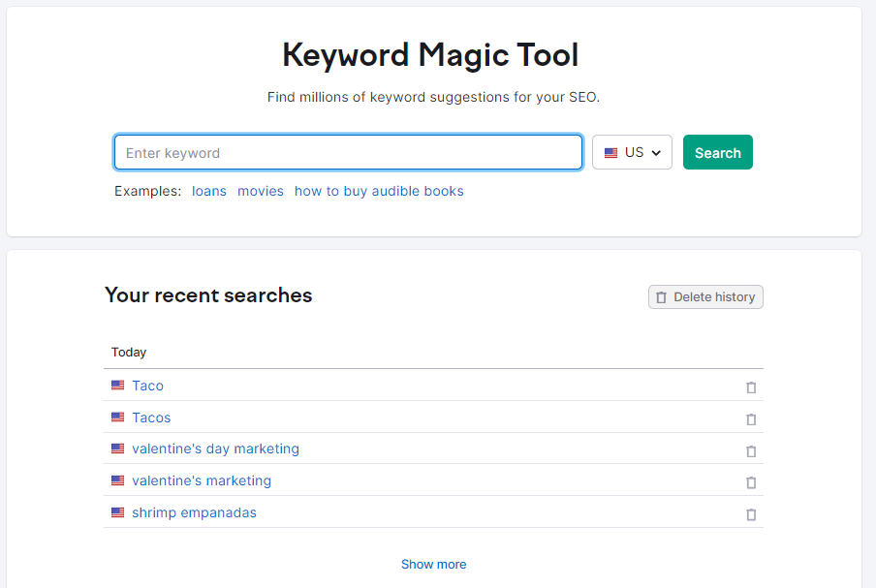Remove "Tacos" from search history
The height and width of the screenshot is (588, 876).
(x=751, y=418)
